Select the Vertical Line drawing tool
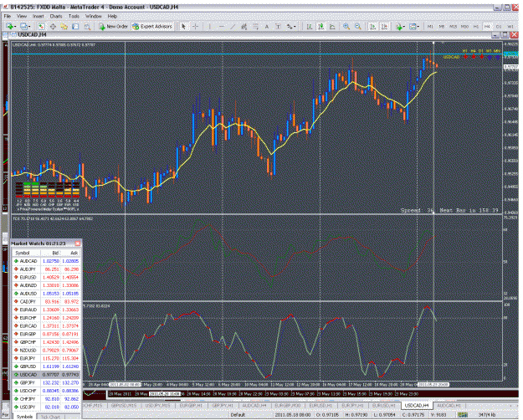Screen dimensions: 523x420 [x=209, y=26]
